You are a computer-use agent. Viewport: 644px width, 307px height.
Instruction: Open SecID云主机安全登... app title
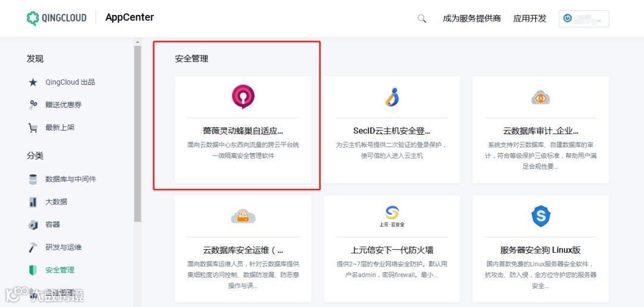392,131
